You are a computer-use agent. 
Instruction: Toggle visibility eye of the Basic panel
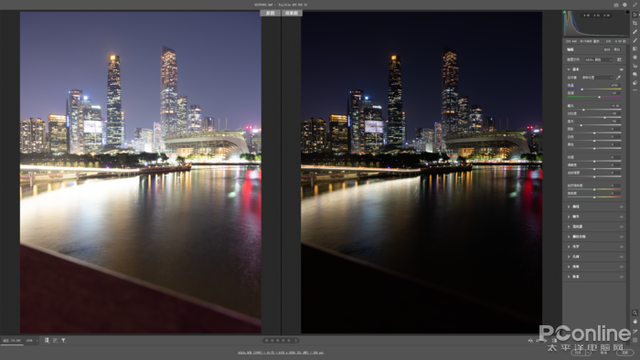point(621,69)
